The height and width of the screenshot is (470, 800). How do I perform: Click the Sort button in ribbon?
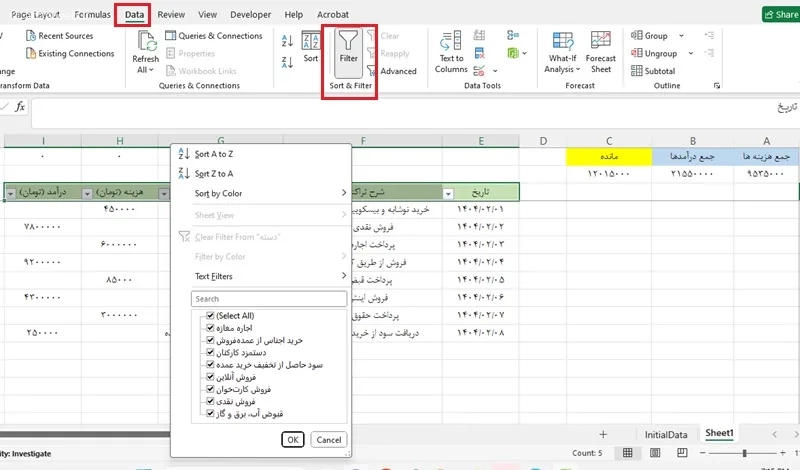(310, 42)
